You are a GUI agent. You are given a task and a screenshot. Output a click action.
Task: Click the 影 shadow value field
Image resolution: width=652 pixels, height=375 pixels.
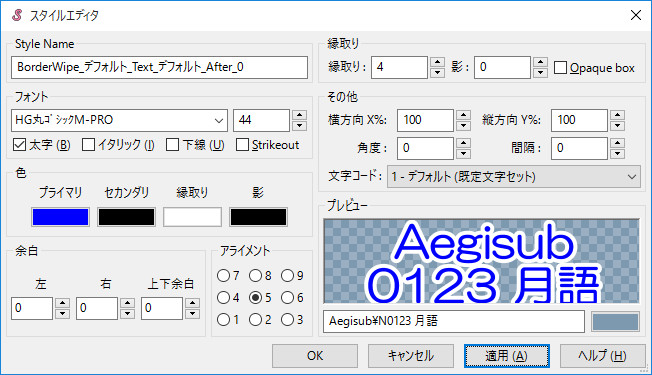[x=502, y=67]
